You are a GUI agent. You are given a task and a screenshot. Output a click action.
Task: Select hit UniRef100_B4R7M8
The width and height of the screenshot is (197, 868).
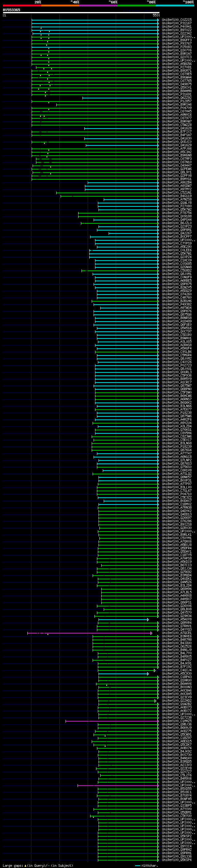[x=176, y=640]
